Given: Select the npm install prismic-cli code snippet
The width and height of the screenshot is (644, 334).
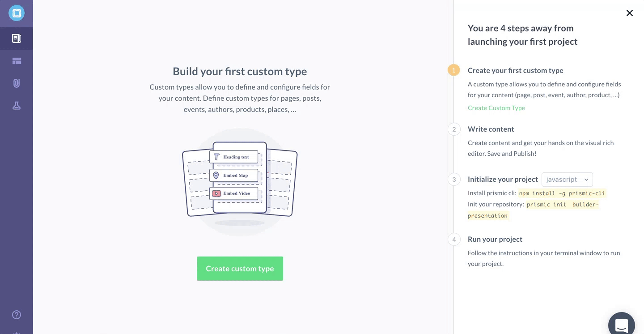Looking at the screenshot, I should [x=561, y=193].
